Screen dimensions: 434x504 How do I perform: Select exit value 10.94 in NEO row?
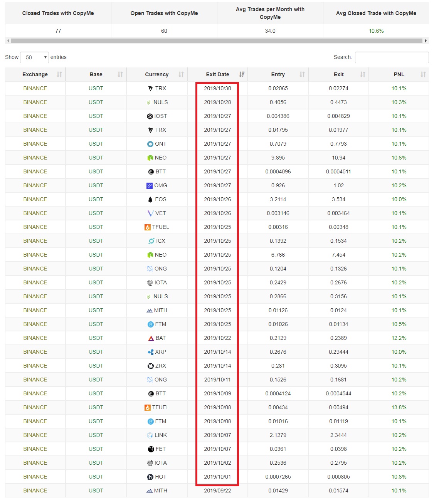click(x=338, y=158)
